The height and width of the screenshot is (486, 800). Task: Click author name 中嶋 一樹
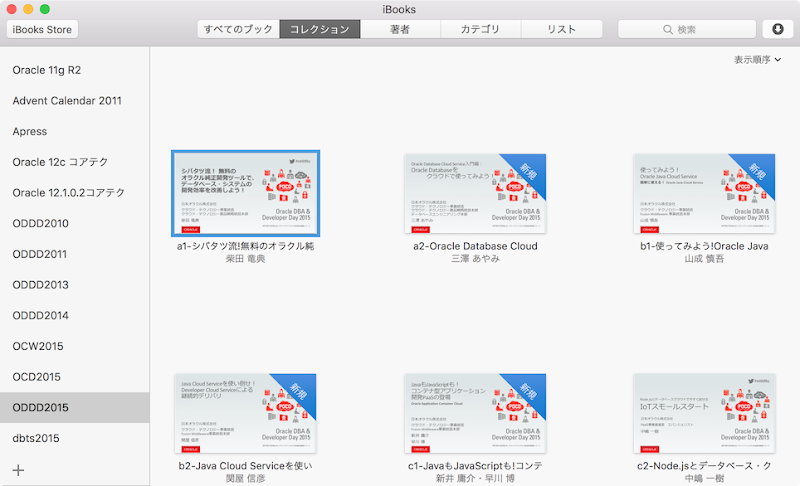(704, 478)
